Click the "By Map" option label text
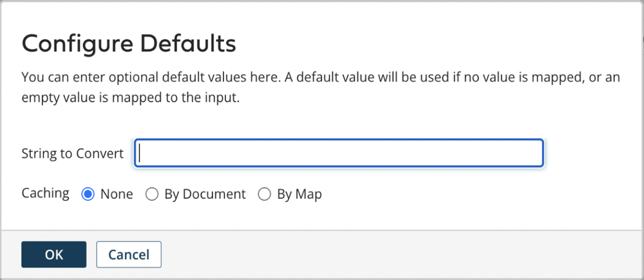Screen dimensions: 644x280 tap(299, 194)
